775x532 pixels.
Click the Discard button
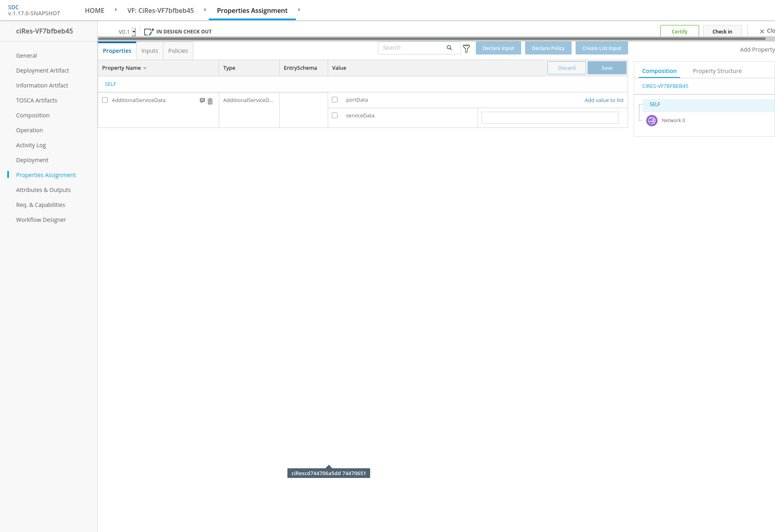pyautogui.click(x=567, y=68)
